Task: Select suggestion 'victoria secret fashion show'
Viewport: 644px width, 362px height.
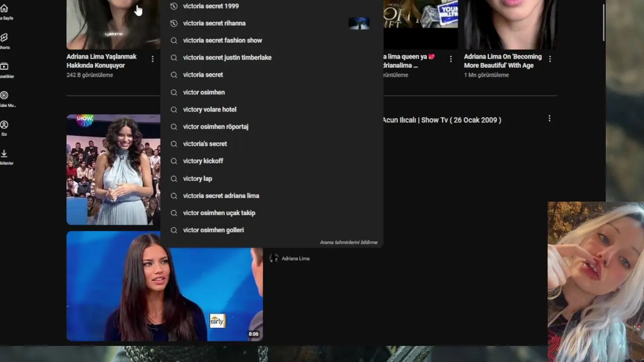Action: point(272,40)
